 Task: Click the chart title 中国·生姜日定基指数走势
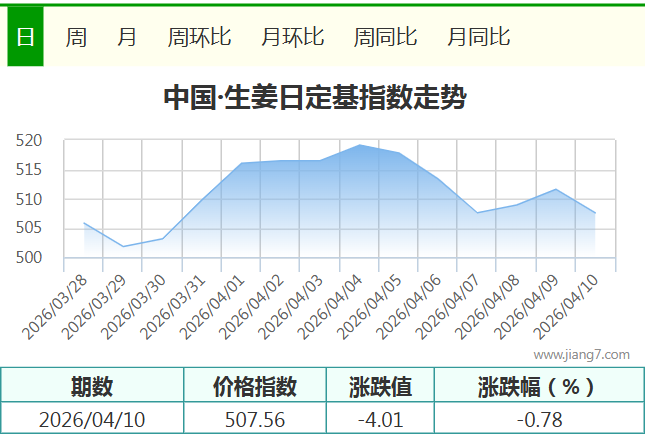tap(315, 98)
